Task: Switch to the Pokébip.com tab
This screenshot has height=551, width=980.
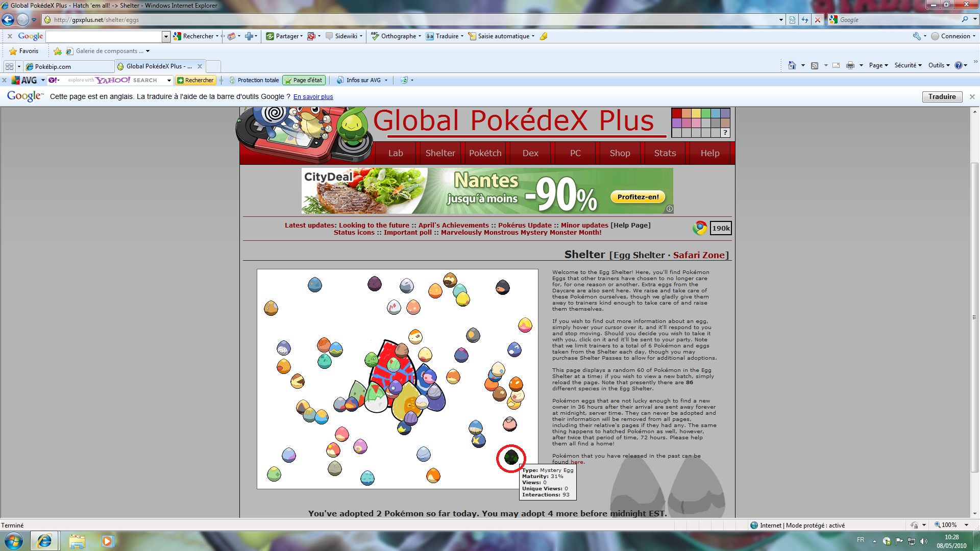Action: 69,67
